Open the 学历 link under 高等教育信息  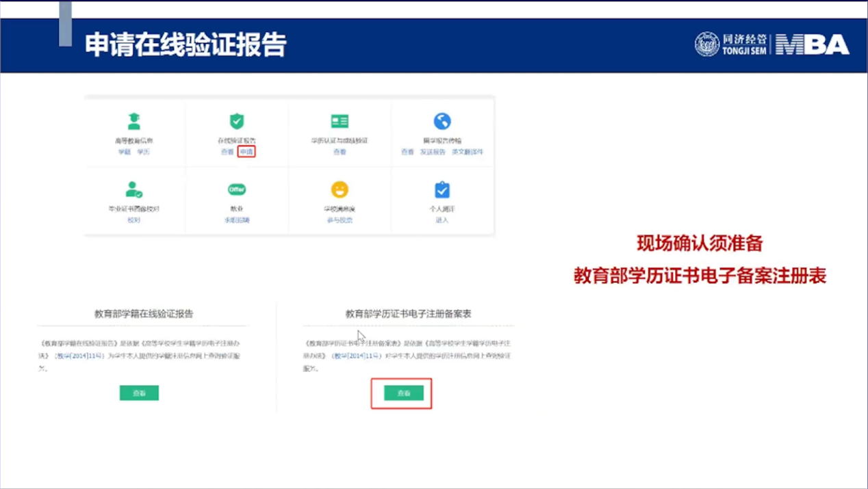coord(143,152)
